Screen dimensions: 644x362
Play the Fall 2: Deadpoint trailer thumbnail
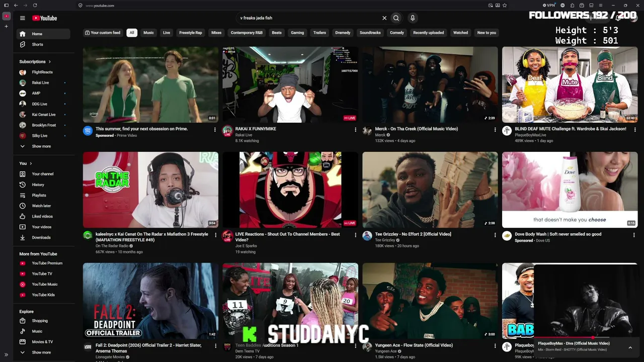coord(150,301)
